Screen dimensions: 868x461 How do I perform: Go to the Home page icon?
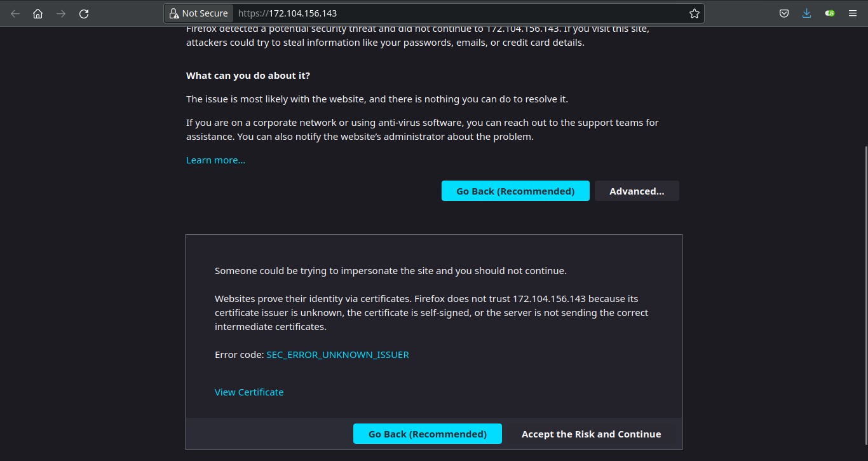click(38, 13)
